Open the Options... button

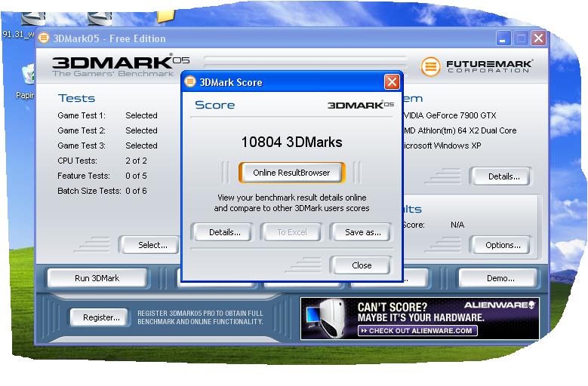tap(503, 245)
